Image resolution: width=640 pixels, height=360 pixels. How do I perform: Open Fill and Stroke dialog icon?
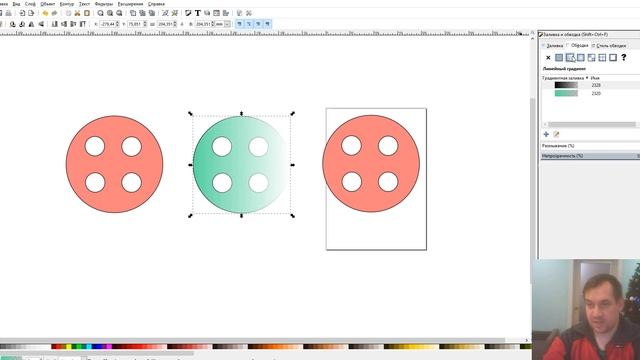tap(188, 13)
